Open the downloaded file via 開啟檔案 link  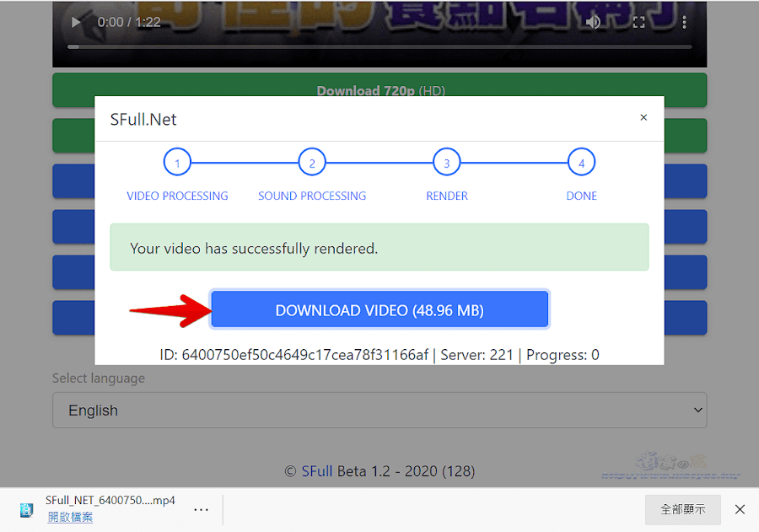(70, 517)
